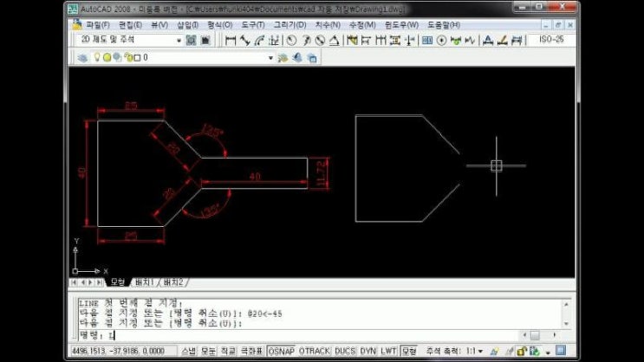Toggle the 직교 ortho mode button
This screenshot has height=362, width=644.
228,351
